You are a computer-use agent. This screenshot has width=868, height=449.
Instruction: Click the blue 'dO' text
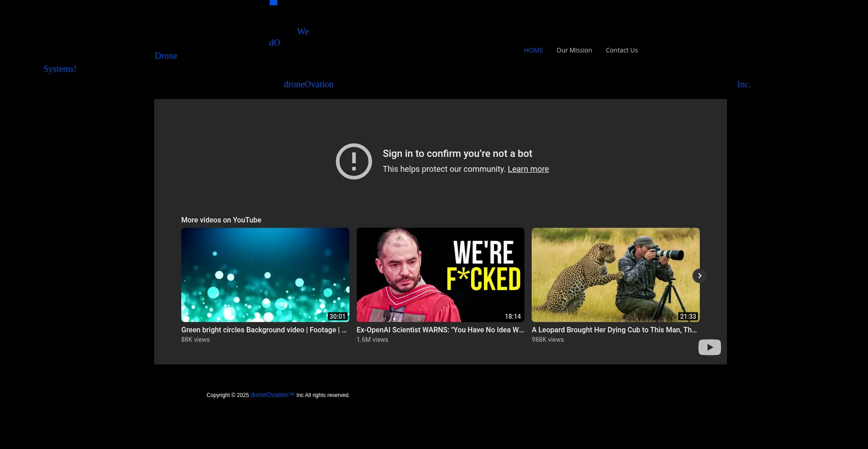[x=274, y=43]
